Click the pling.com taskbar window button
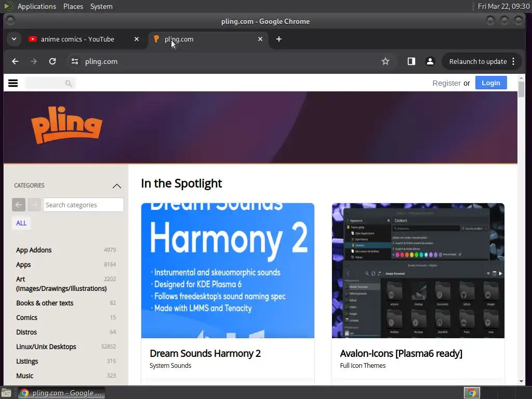This screenshot has height=399, width=532. tap(61, 393)
